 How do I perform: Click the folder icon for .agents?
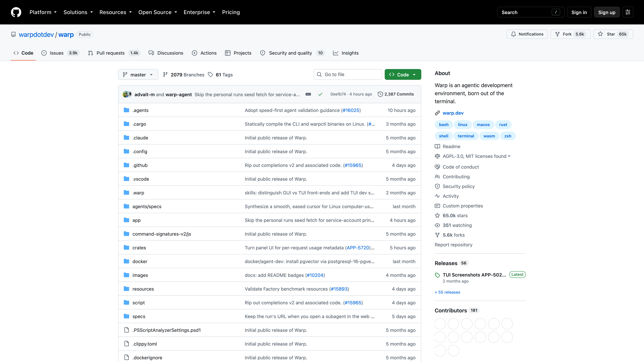coord(126,110)
